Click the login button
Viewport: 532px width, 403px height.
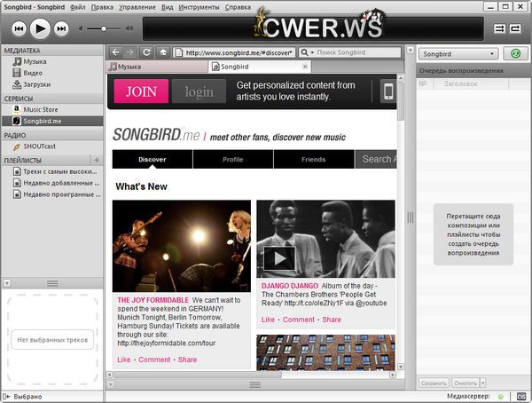coord(199,91)
